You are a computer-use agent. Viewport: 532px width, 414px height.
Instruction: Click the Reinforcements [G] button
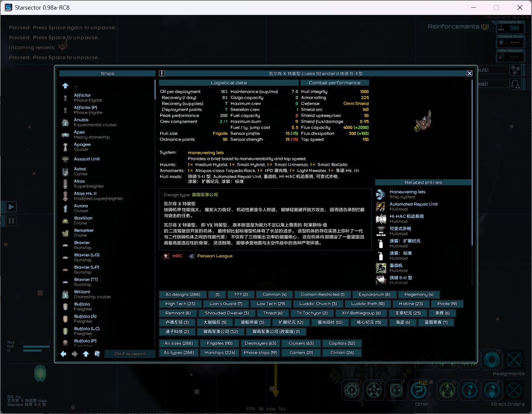click(x=458, y=27)
